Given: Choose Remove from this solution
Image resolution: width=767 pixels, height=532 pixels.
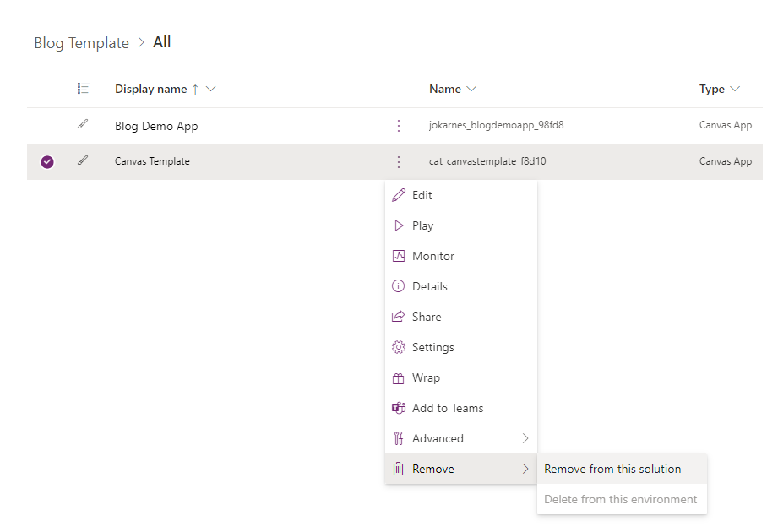Looking at the screenshot, I should [x=612, y=469].
